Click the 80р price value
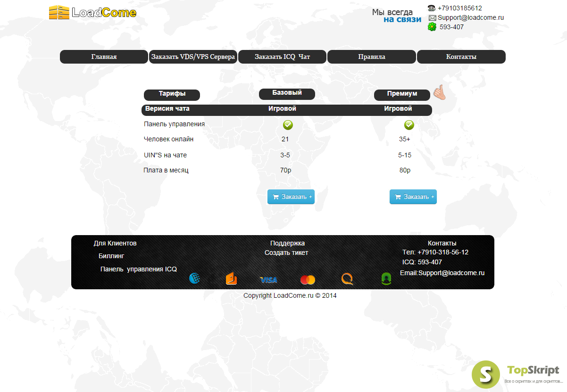This screenshot has height=392, width=567. pos(405,170)
